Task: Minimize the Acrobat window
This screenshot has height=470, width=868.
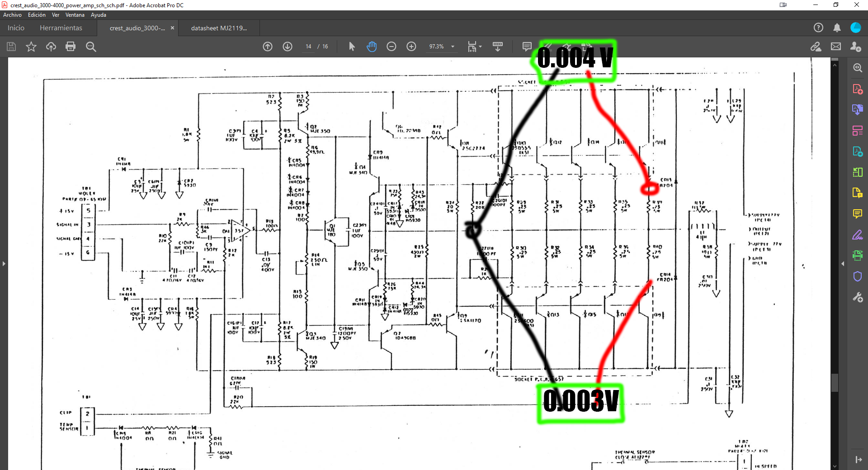Action: coord(816,5)
